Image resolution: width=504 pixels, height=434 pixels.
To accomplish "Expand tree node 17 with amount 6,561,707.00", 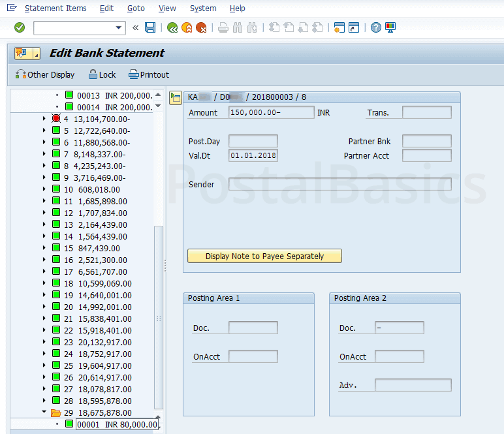I will 44,271.
